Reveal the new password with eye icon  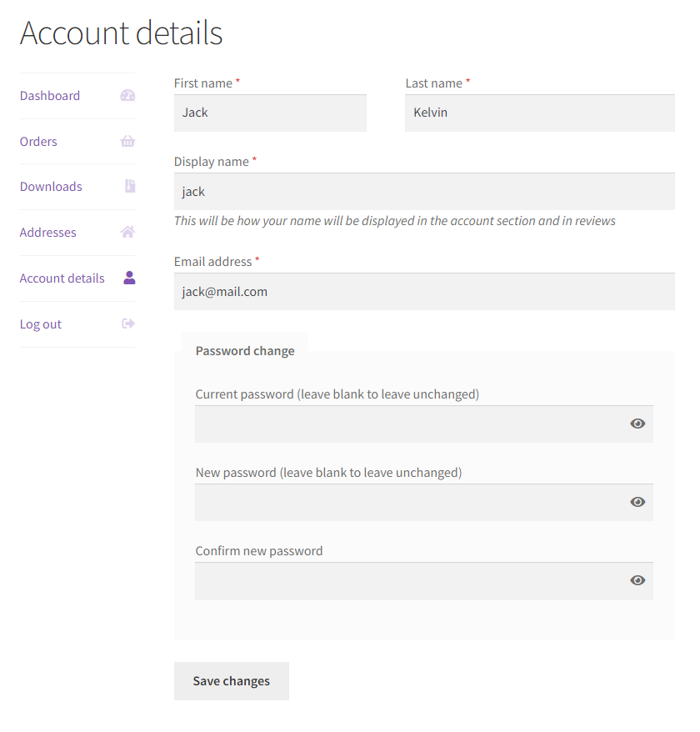(637, 502)
